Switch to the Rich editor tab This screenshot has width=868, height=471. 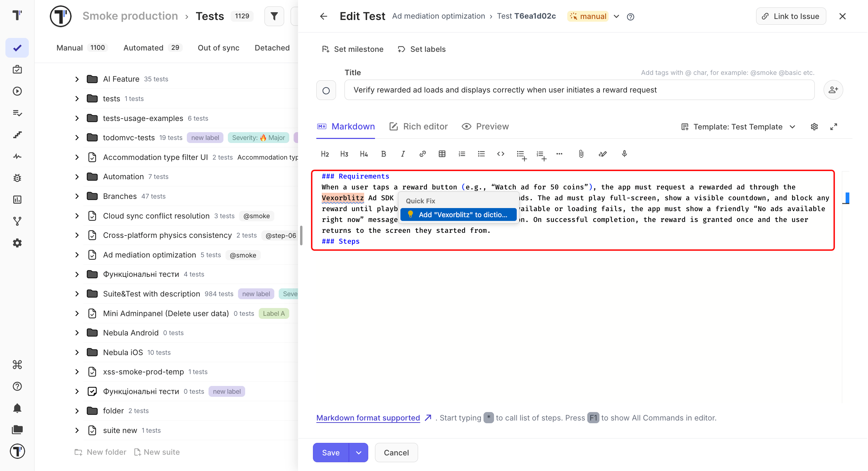point(418,127)
